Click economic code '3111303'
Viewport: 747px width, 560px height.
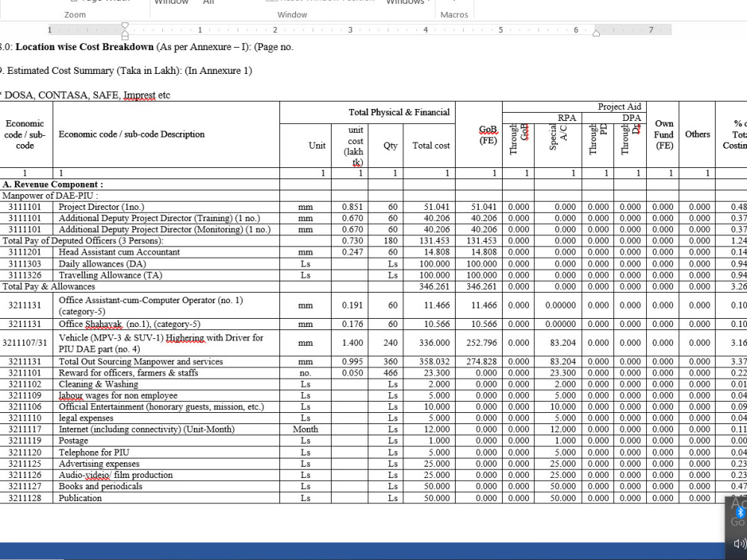pos(25,264)
